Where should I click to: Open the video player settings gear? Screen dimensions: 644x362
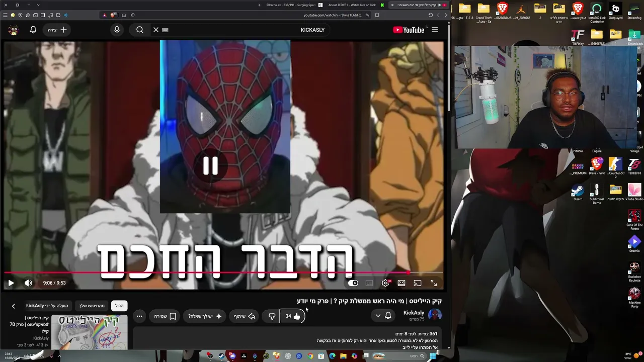pyautogui.click(x=385, y=283)
